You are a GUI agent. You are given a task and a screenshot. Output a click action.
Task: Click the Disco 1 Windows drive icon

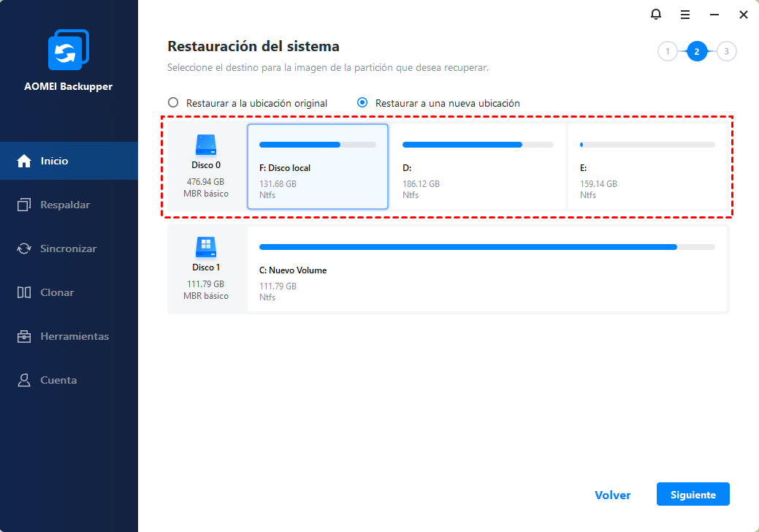(206, 247)
